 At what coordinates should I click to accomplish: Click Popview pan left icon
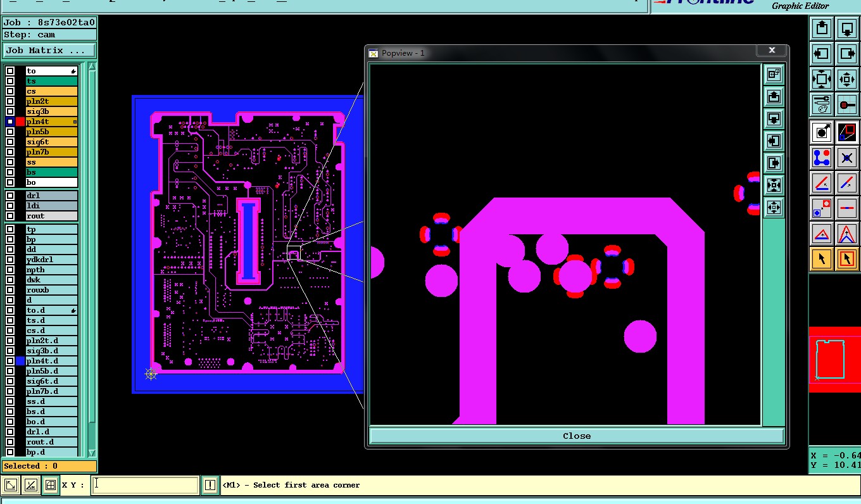pyautogui.click(x=774, y=141)
